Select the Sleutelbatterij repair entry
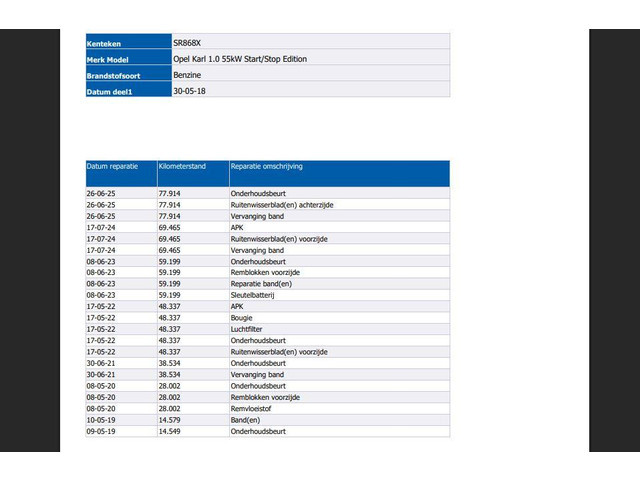 [251, 296]
